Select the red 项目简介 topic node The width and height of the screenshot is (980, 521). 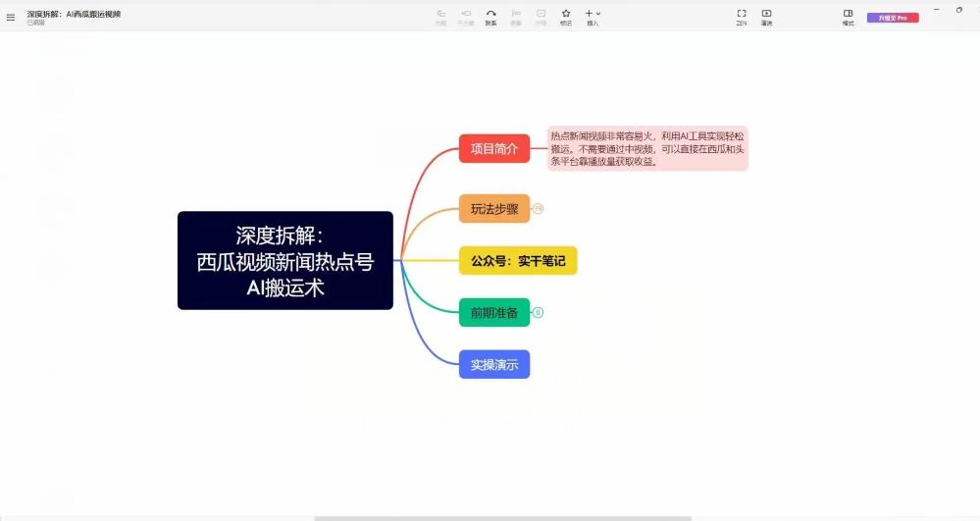point(494,149)
